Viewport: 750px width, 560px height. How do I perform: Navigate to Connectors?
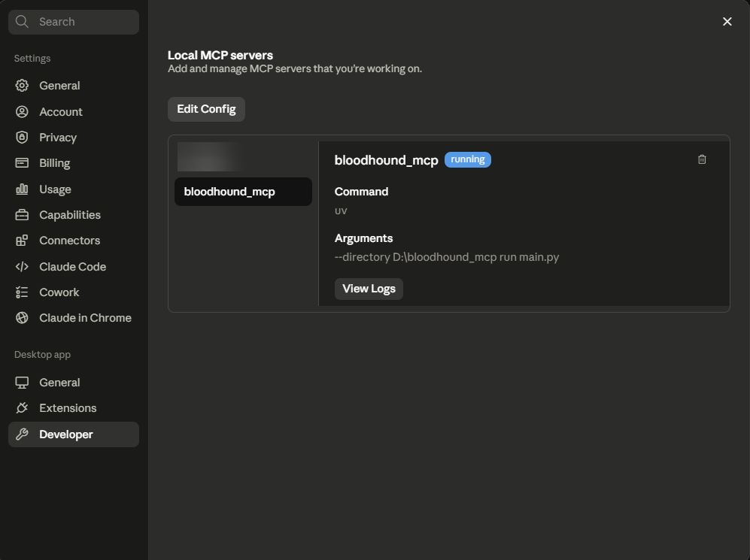point(74,241)
